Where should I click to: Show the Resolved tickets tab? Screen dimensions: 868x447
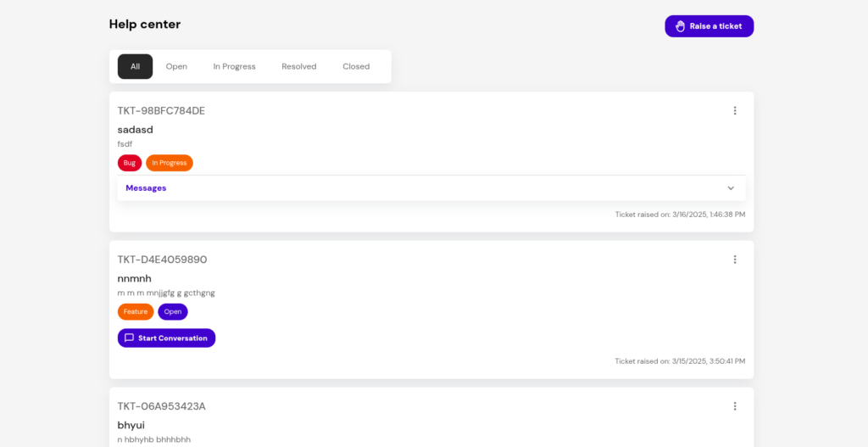(x=299, y=66)
